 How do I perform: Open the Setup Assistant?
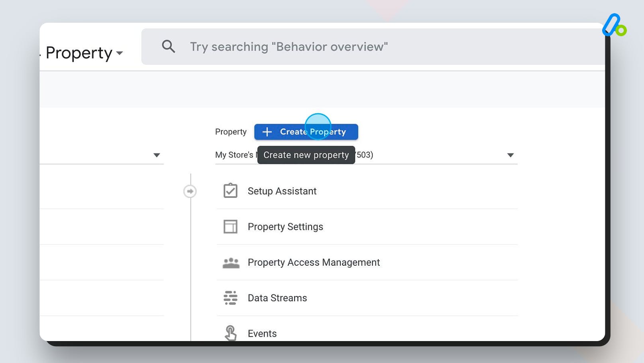tap(282, 191)
